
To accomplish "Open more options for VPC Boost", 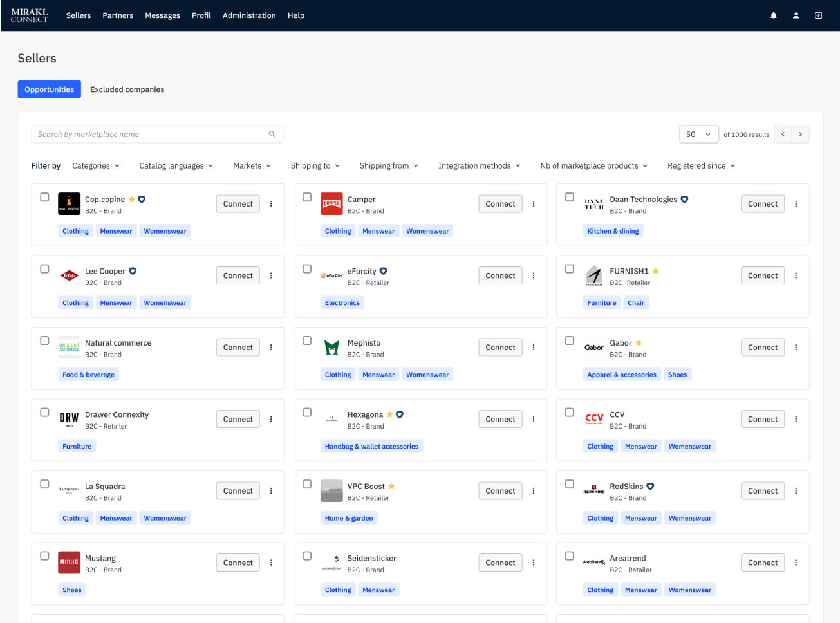I will [x=534, y=491].
